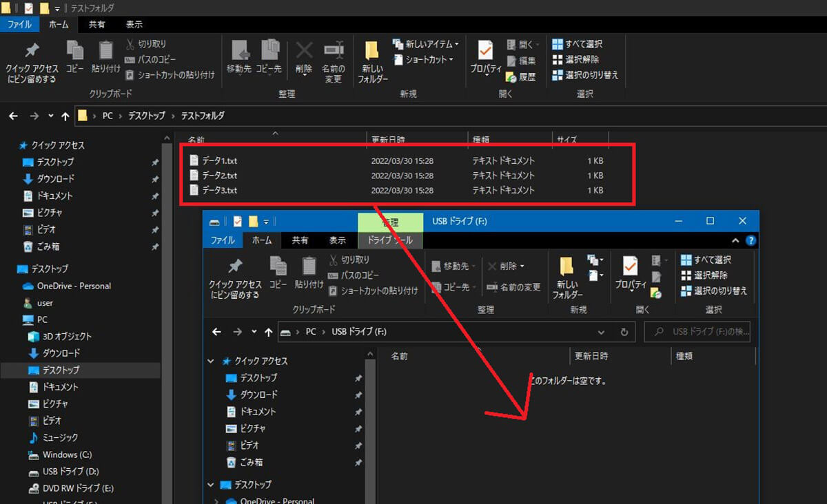827x504 pixels.
Task: Open the address bar history dropdown in USB window
Action: 601,332
